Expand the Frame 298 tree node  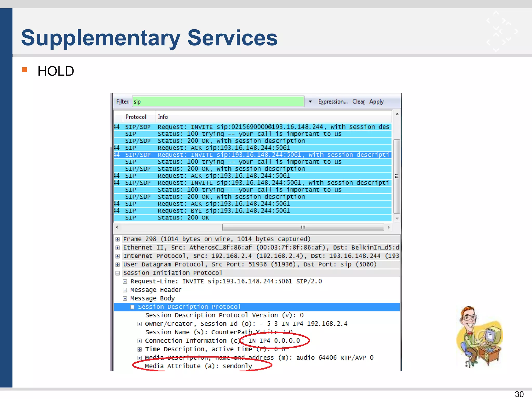coord(118,239)
